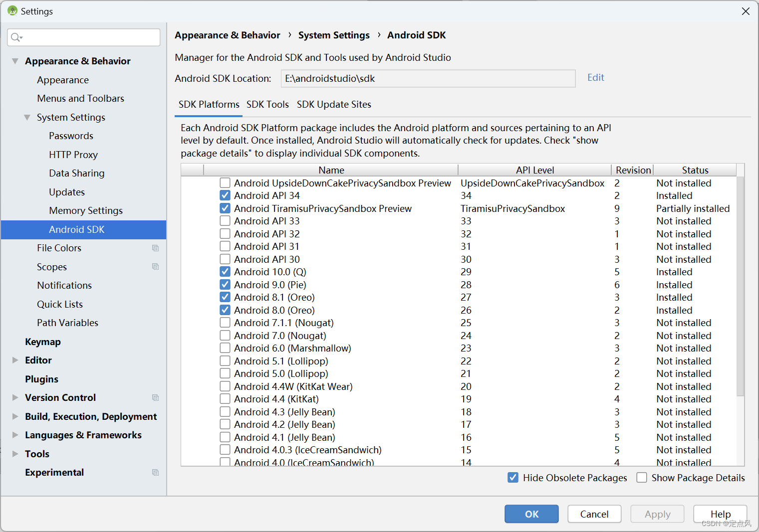Sort table by Status column header
This screenshot has height=532, width=759.
[695, 170]
